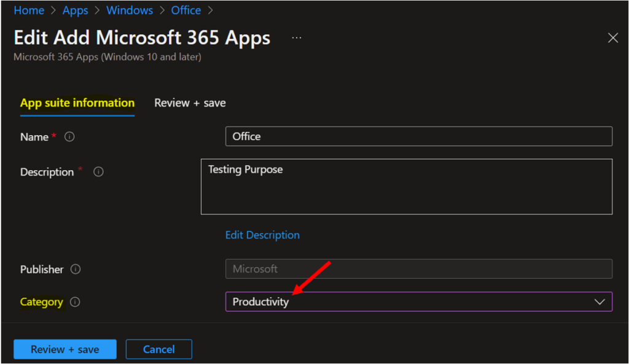Screen dimensions: 629x364
Task: Click the disabled Publisher field showing Microsoft
Action: click(x=419, y=269)
